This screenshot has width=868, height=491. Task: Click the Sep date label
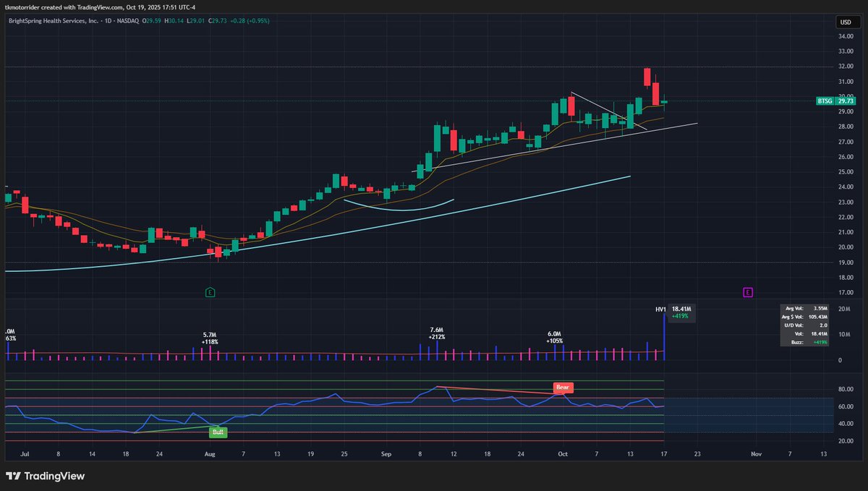pos(386,454)
